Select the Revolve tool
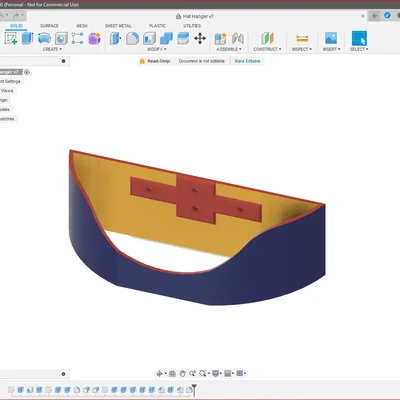Viewport: 400px width, 400px height. [44, 38]
